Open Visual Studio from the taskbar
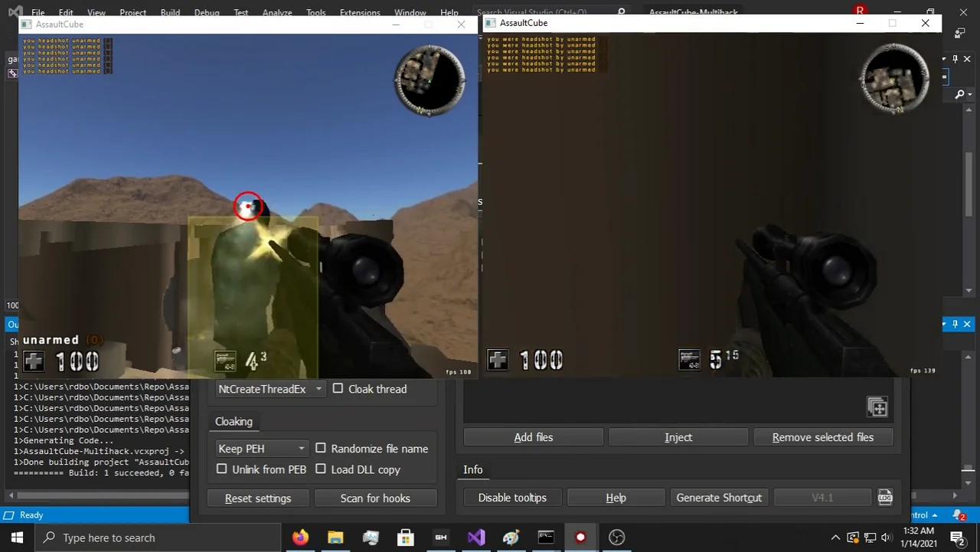 pyautogui.click(x=475, y=537)
